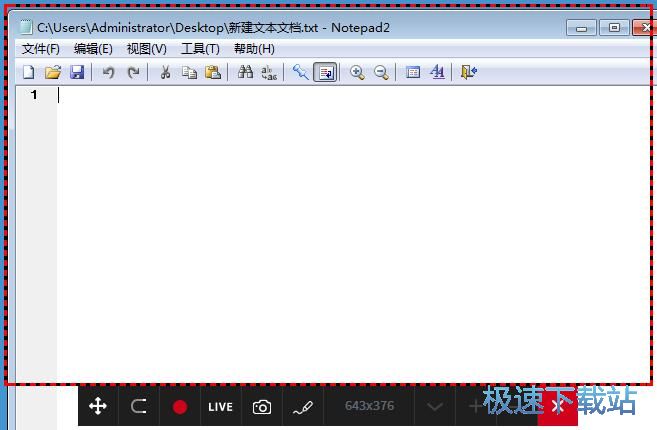Open the Replace text icon
657x430 pixels.
coord(269,72)
